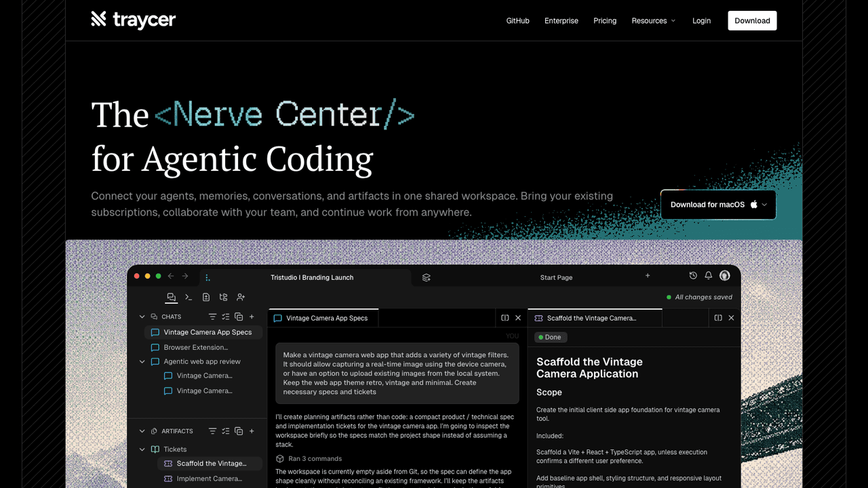Split the Vintage Camera App Specs pane
The width and height of the screenshot is (868, 488).
point(505,318)
